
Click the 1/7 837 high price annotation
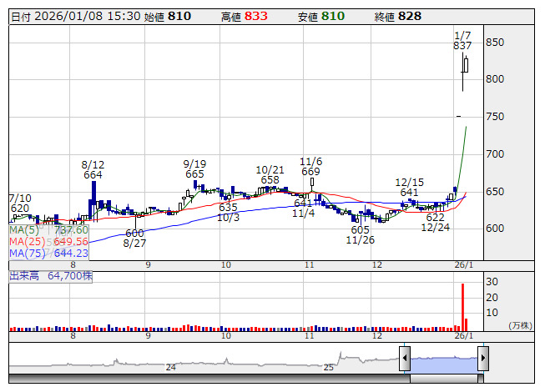462,40
